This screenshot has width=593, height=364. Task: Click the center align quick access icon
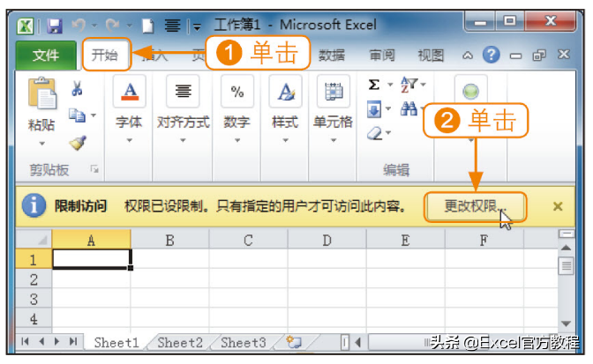[x=172, y=26]
